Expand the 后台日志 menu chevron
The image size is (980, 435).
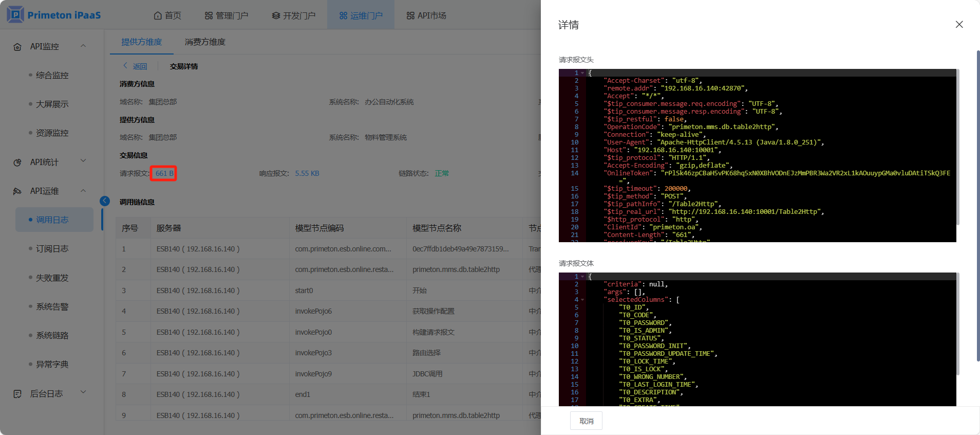coord(83,392)
